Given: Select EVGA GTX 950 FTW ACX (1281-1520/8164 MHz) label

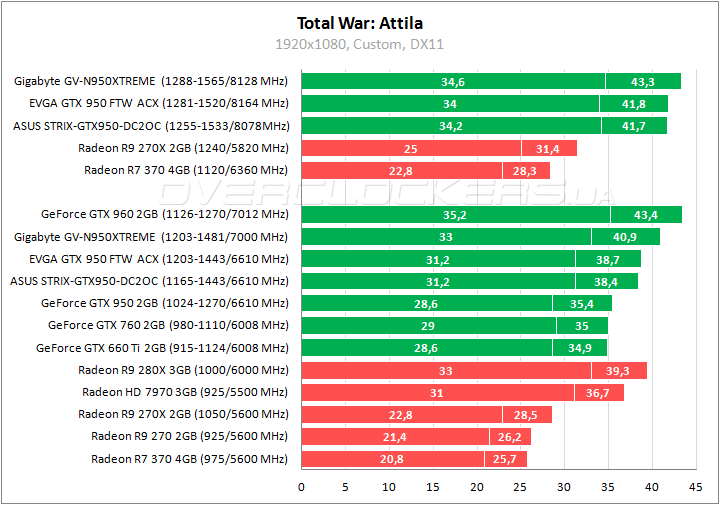Looking at the screenshot, I should [x=152, y=103].
